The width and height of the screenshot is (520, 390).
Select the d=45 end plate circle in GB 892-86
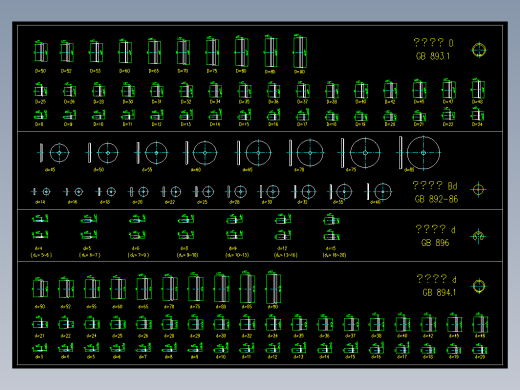pyautogui.click(x=59, y=153)
